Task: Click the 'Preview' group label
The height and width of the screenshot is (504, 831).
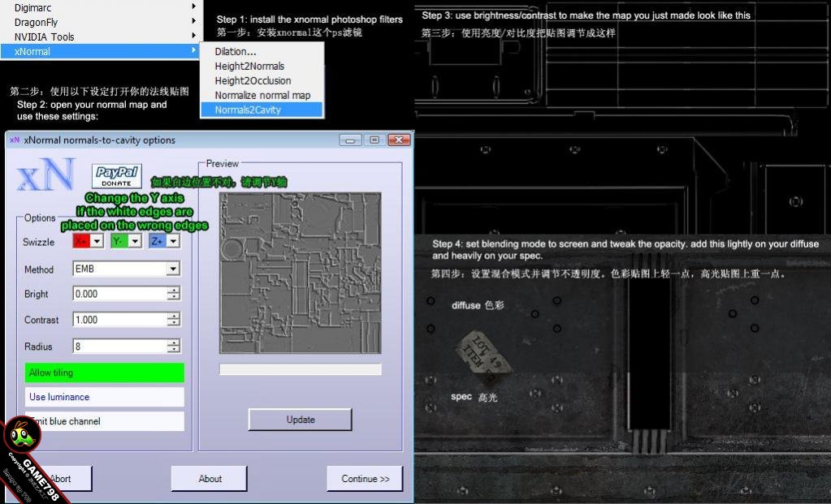Action: pyautogui.click(x=222, y=164)
